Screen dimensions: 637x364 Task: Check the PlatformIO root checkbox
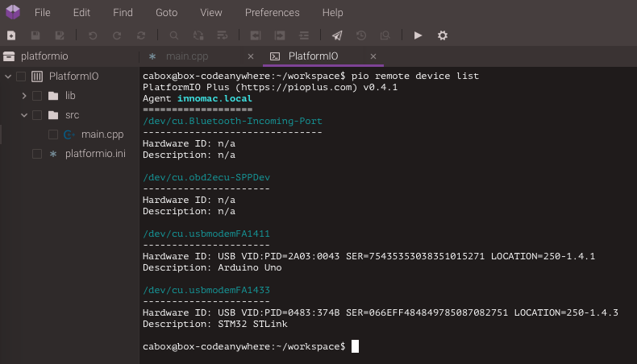tap(21, 77)
